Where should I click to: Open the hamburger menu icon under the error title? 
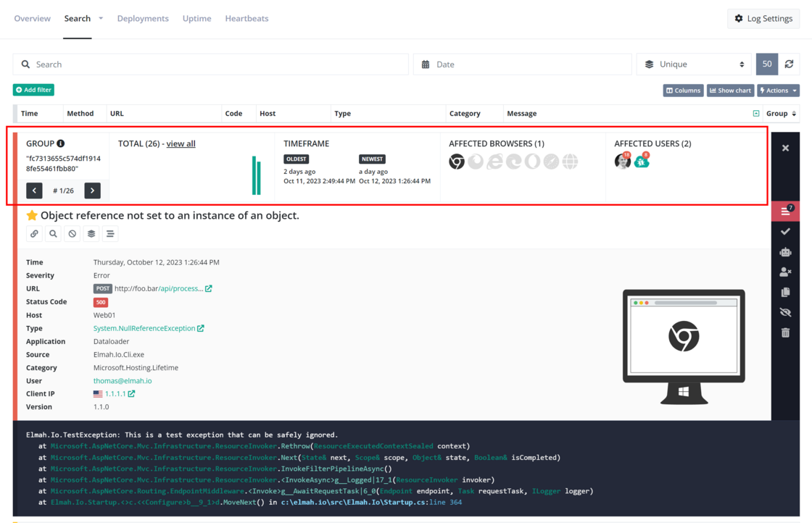point(110,234)
